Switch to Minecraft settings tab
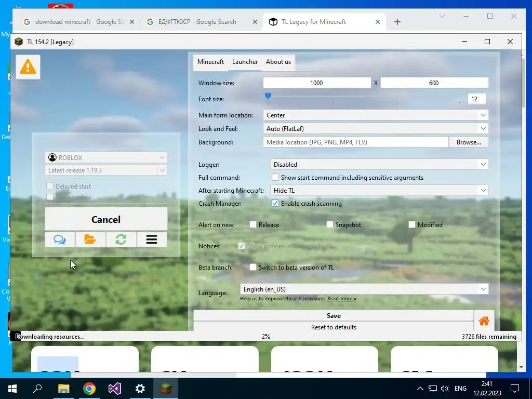This screenshot has height=399, width=532. tap(211, 62)
